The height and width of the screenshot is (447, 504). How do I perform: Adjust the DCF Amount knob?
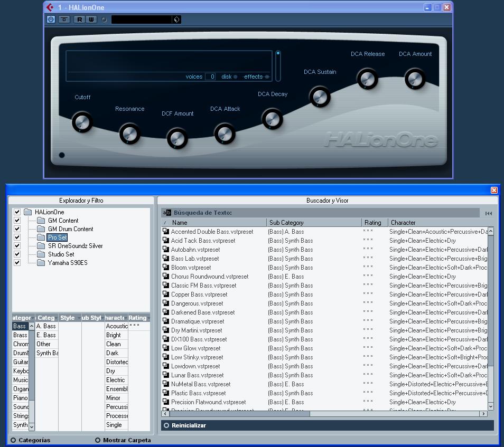point(177,139)
